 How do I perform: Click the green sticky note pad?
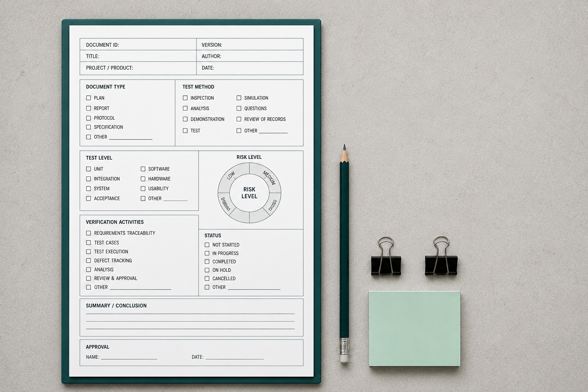(415, 328)
